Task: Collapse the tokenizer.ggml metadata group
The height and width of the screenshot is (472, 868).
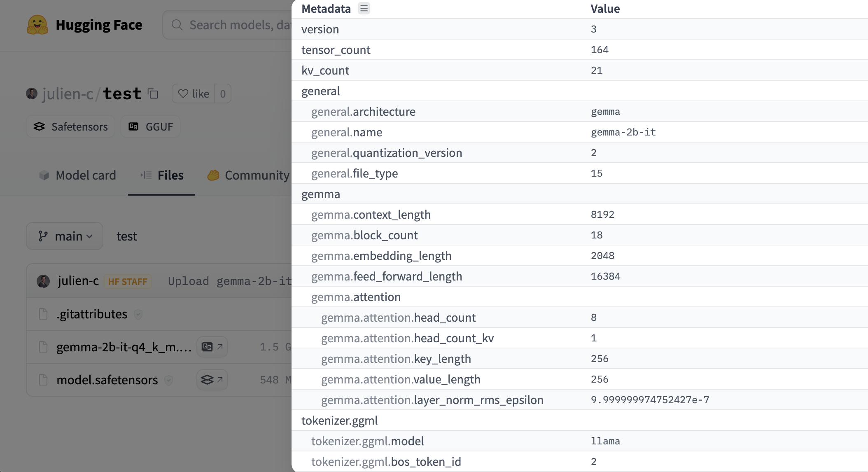Action: pyautogui.click(x=339, y=421)
